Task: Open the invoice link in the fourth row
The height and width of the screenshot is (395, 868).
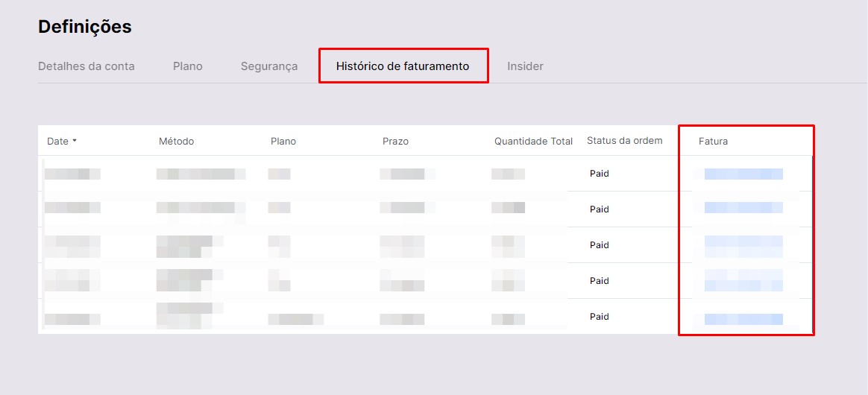Action: (743, 280)
